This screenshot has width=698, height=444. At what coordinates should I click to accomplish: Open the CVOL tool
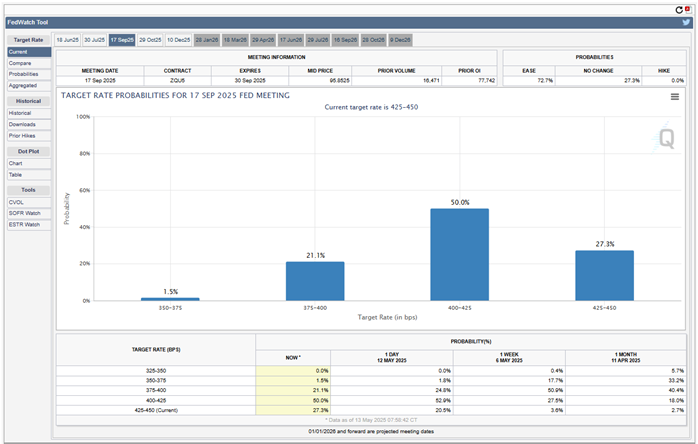coord(17,202)
